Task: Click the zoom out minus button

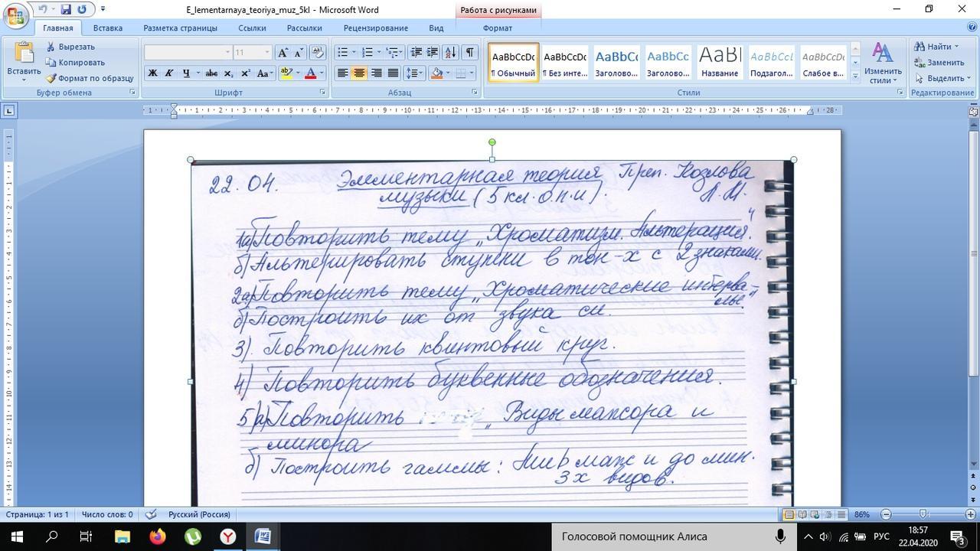Action: [886, 514]
